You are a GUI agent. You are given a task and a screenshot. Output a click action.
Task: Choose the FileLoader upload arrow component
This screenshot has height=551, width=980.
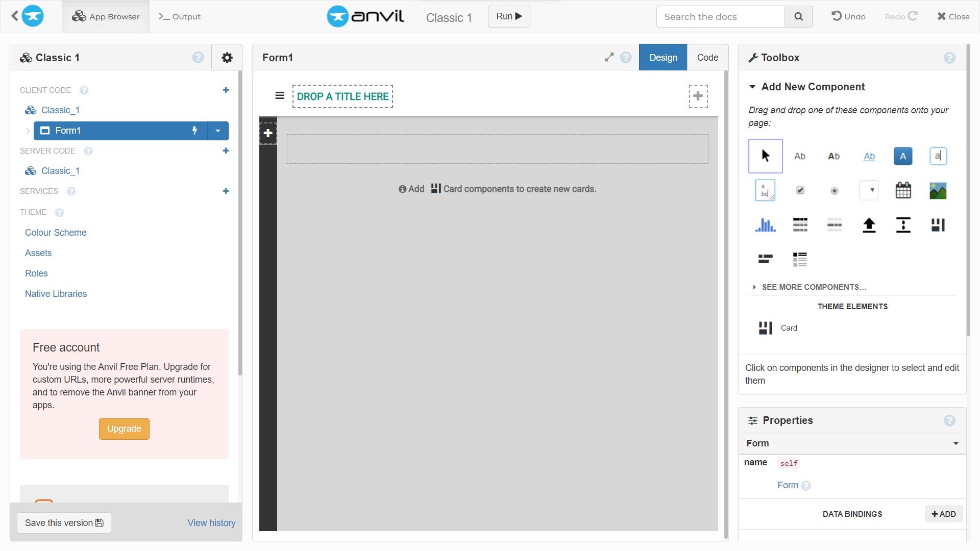pyautogui.click(x=869, y=225)
